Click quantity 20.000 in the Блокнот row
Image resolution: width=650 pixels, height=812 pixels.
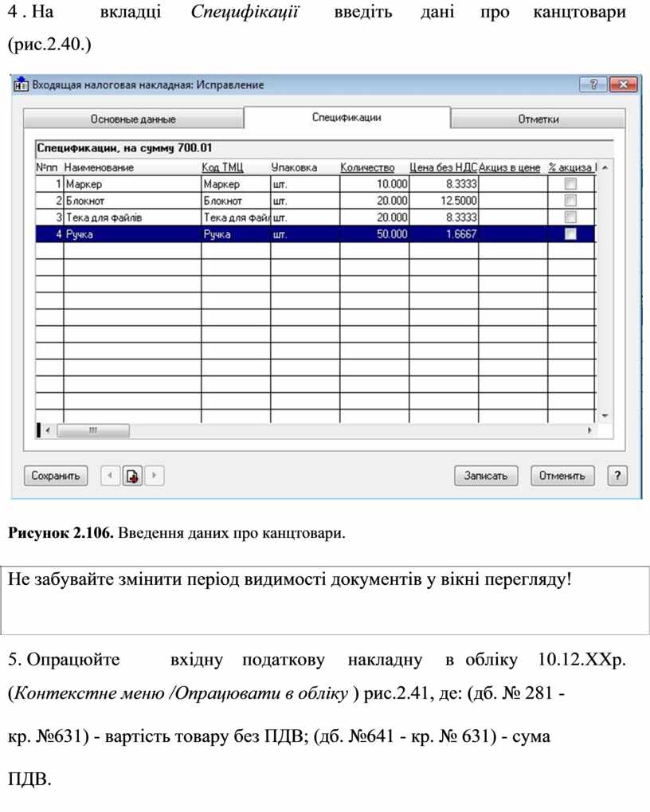point(374,201)
